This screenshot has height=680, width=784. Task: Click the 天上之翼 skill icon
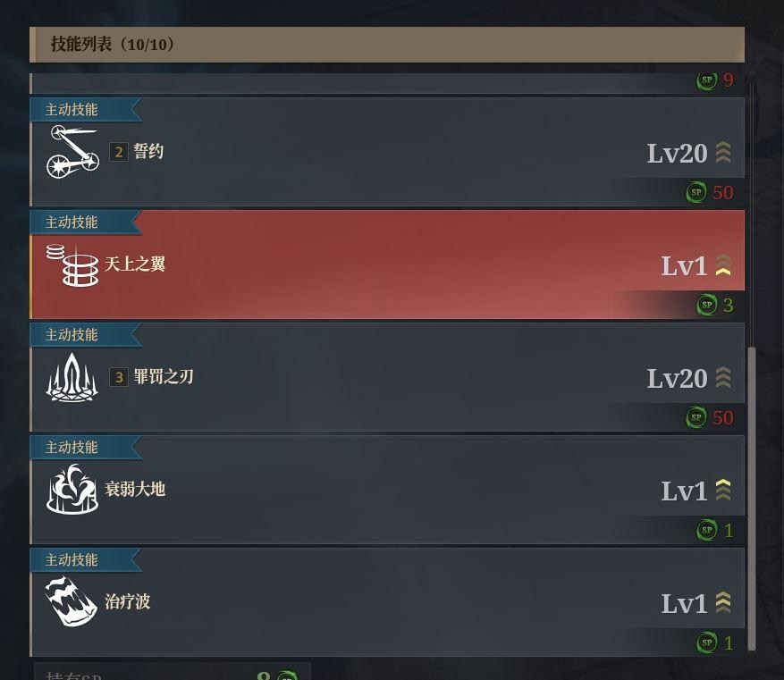(73, 264)
